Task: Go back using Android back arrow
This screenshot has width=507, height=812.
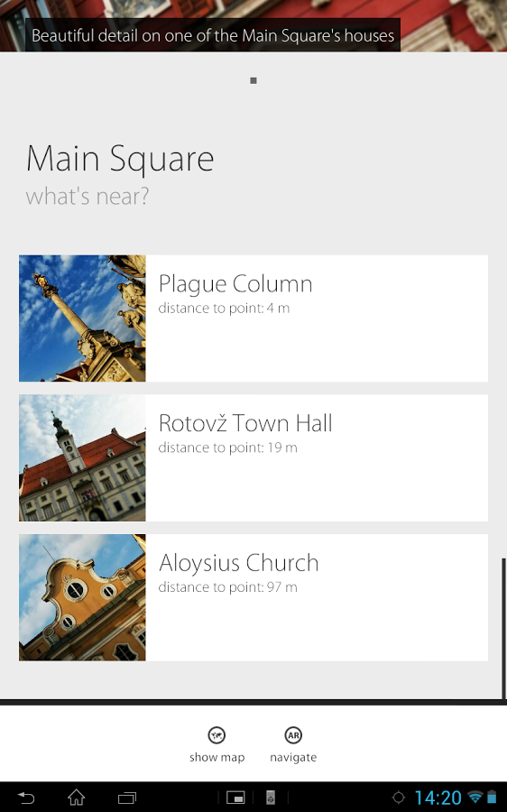Action: (x=26, y=798)
